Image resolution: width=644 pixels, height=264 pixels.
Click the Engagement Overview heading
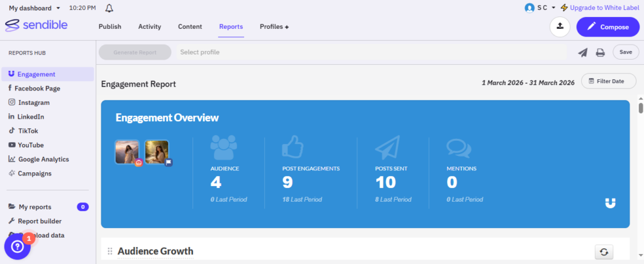click(x=167, y=118)
